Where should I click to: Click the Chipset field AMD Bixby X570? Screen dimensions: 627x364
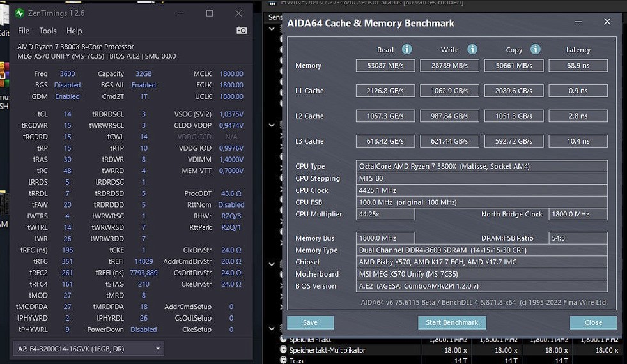pos(482,262)
